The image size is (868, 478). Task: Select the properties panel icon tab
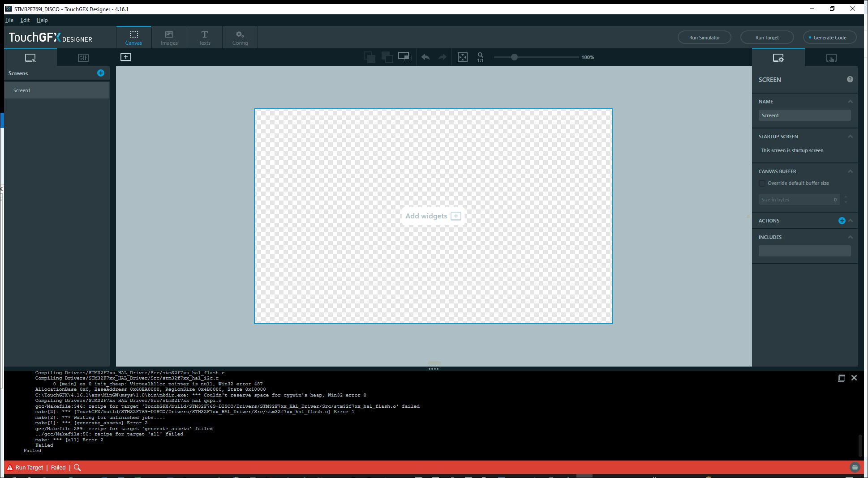coord(778,58)
